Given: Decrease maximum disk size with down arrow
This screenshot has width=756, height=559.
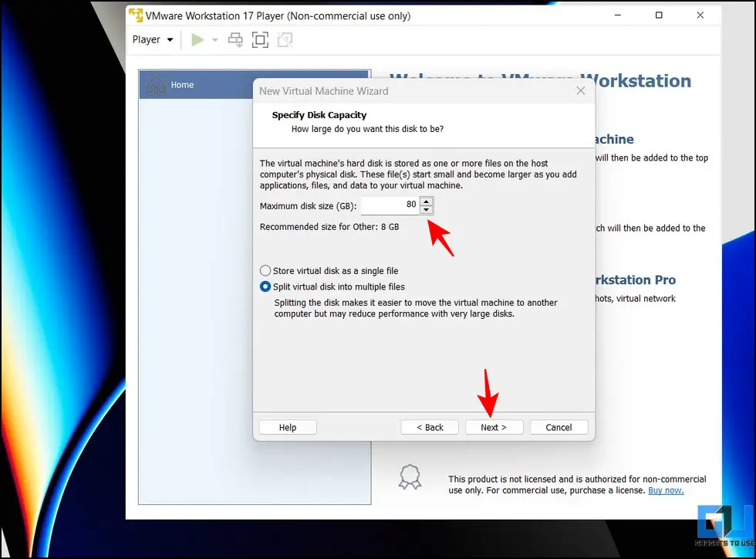Looking at the screenshot, I should [x=426, y=209].
